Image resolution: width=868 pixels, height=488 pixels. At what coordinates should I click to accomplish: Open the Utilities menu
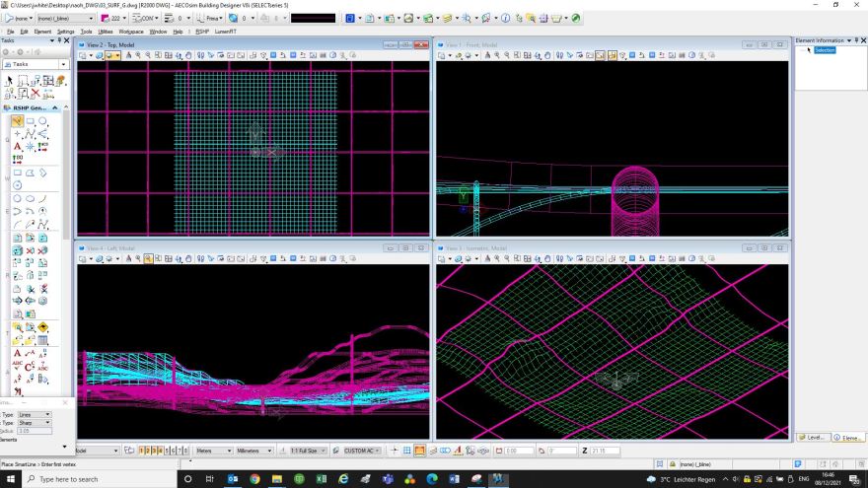click(105, 32)
